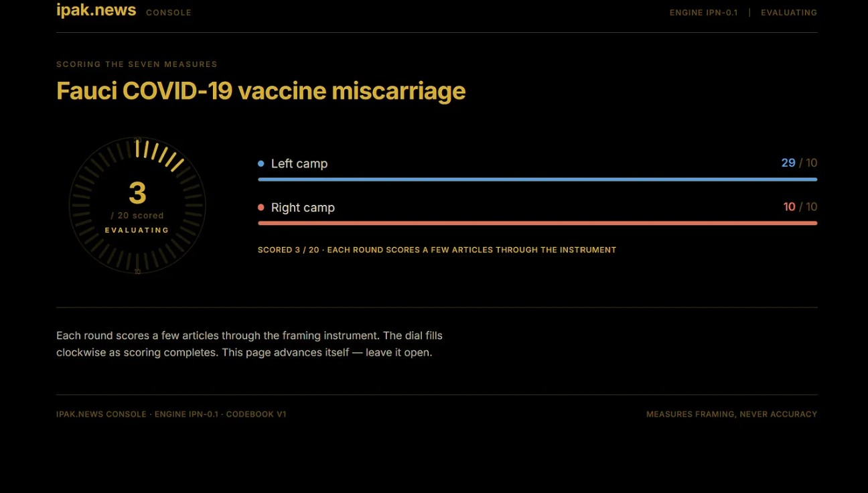868x493 pixels.
Task: Click MEASURES FRAMING, NEVER ACCURACY footer text
Action: pos(731,415)
